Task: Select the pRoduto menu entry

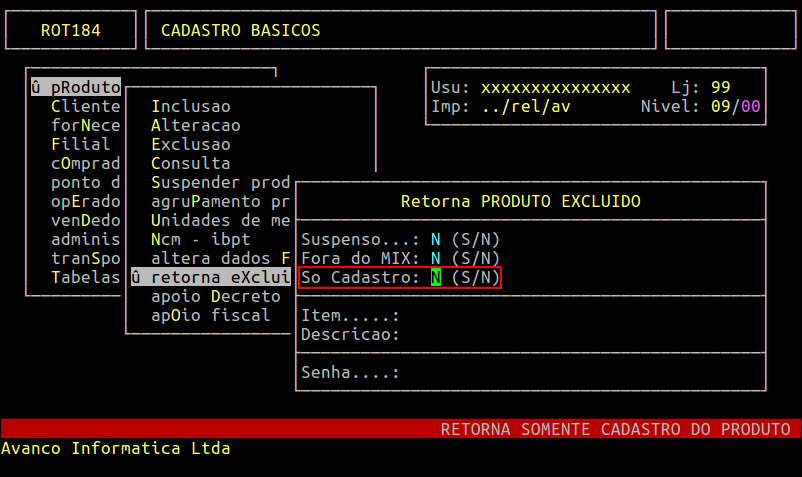Action: click(x=76, y=87)
